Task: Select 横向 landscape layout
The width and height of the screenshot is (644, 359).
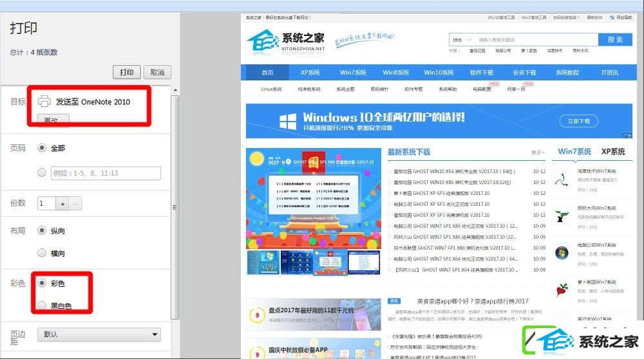Action: [x=41, y=253]
